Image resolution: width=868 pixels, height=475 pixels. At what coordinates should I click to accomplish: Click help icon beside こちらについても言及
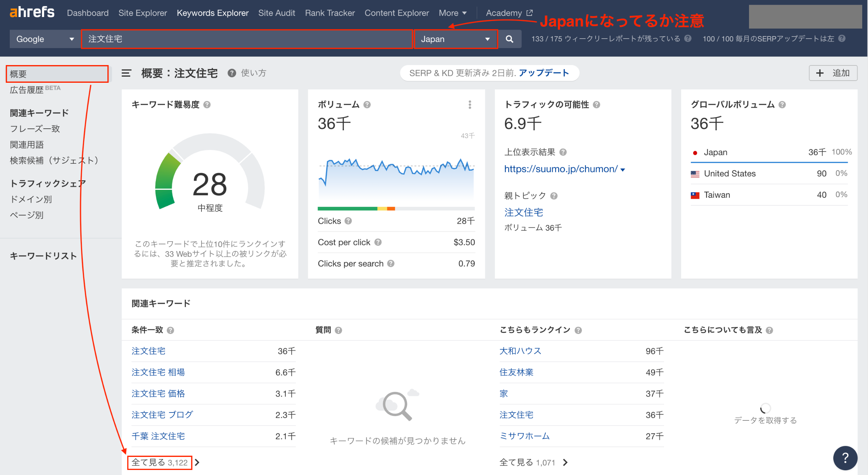pyautogui.click(x=770, y=330)
